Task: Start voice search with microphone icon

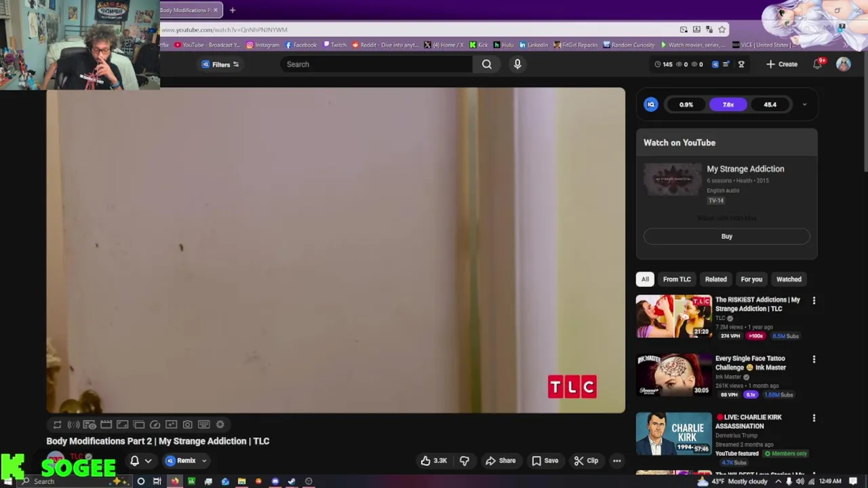Action: (517, 64)
